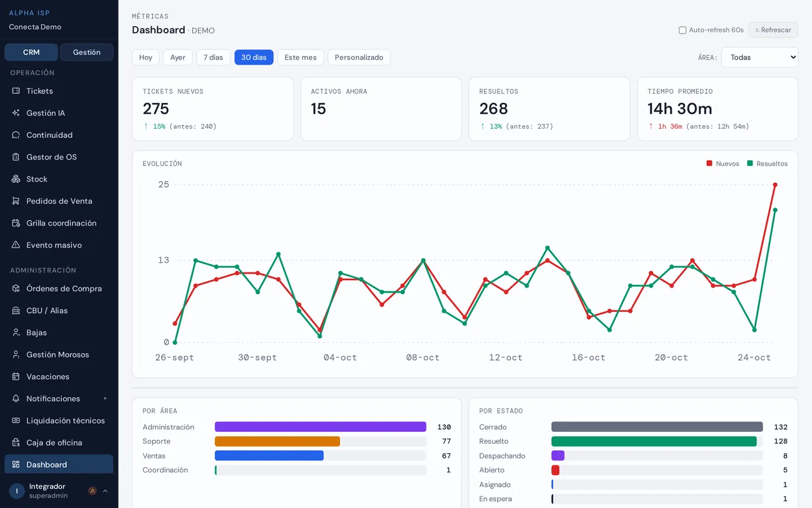Click the Soporte orange bar
The width and height of the screenshot is (812, 508).
point(277,441)
